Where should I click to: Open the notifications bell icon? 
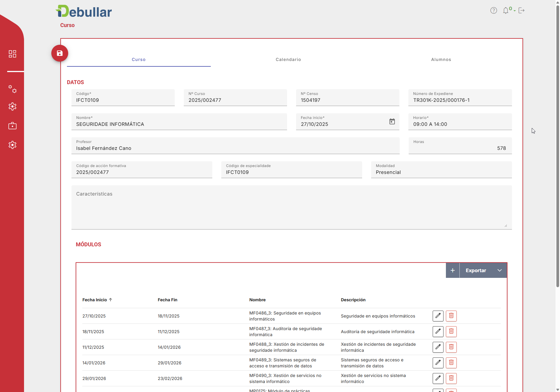click(506, 11)
